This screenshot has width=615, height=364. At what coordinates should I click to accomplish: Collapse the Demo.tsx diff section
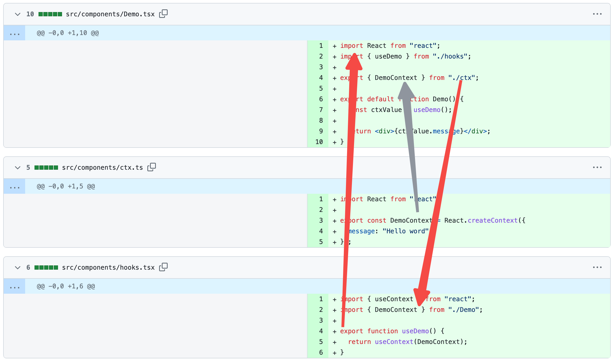point(17,14)
